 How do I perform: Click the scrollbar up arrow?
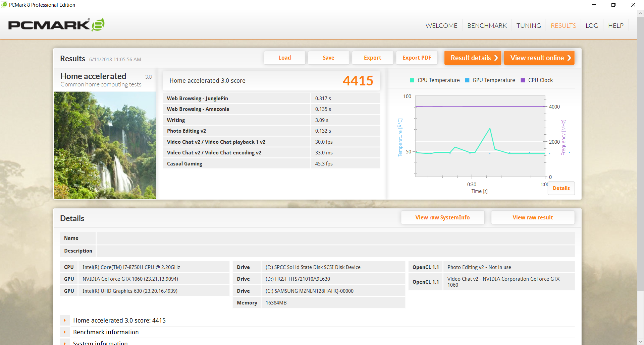[640, 14]
